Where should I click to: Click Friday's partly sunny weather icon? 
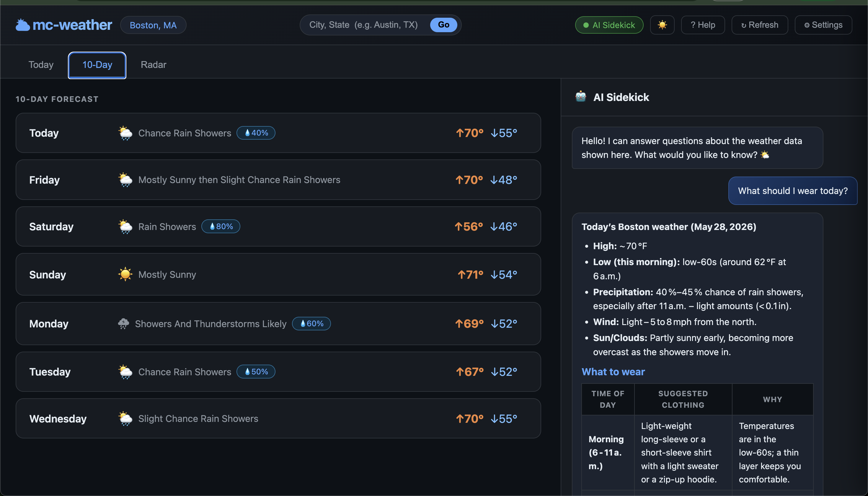(125, 180)
